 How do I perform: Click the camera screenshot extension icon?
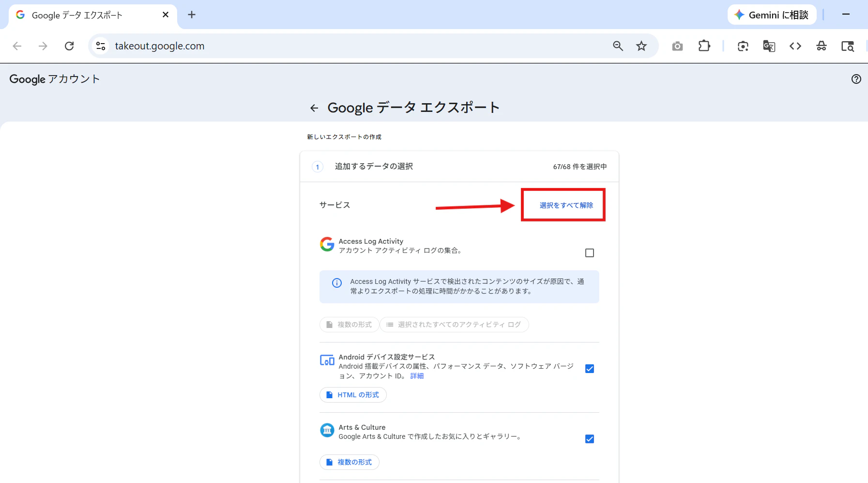pos(677,46)
